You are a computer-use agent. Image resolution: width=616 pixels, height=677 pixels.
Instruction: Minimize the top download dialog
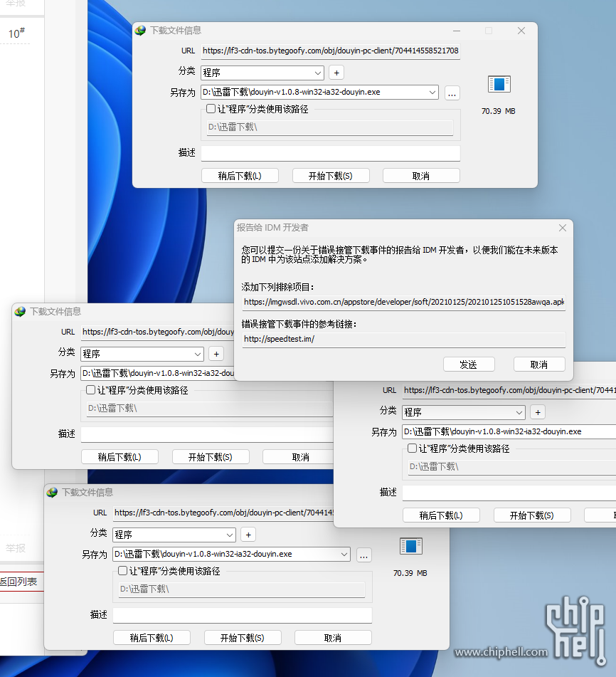coord(457,31)
